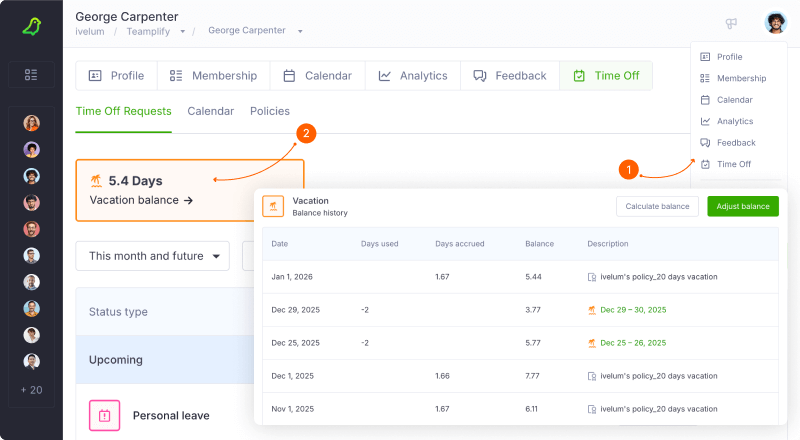The image size is (800, 440).
Task: Open the Dec 25 – 26, 2025 time off link
Action: click(633, 343)
